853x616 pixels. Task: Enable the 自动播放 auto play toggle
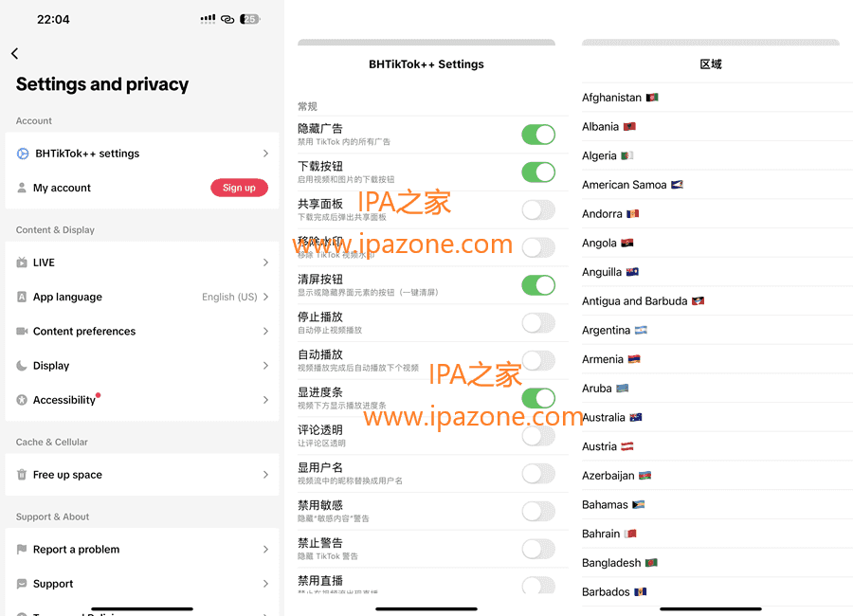click(538, 360)
